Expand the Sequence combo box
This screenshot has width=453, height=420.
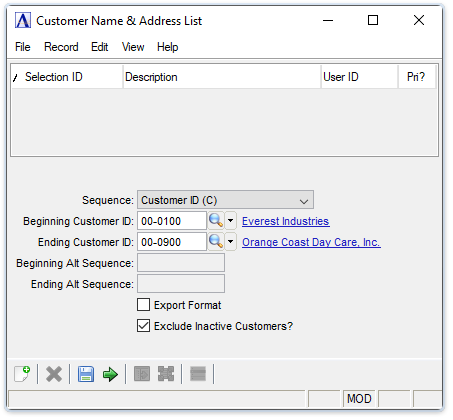pos(225,200)
